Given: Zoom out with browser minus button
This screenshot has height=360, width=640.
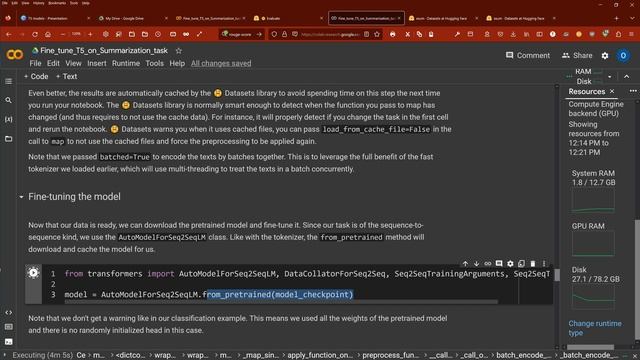Looking at the screenshot, I should tap(62, 34).
